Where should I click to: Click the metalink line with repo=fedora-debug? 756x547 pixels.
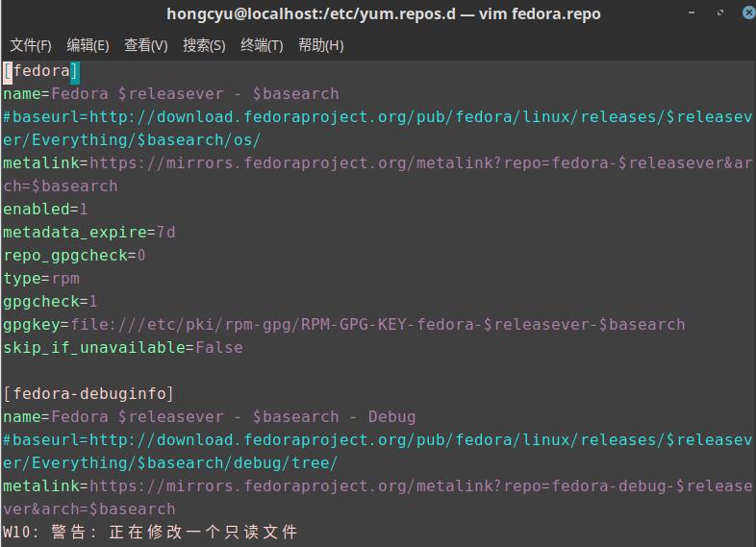377,486
